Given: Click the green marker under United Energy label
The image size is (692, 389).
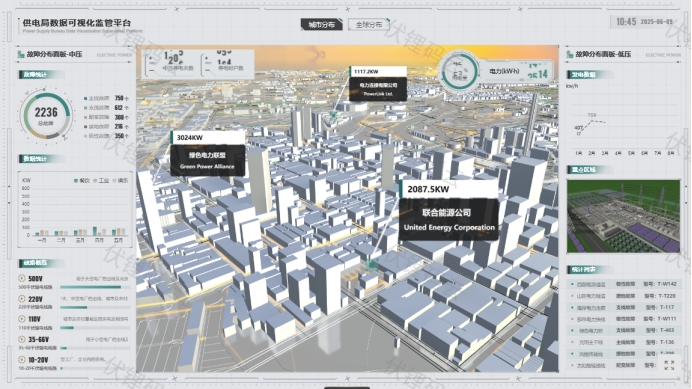Looking at the screenshot, I should 373,265.
